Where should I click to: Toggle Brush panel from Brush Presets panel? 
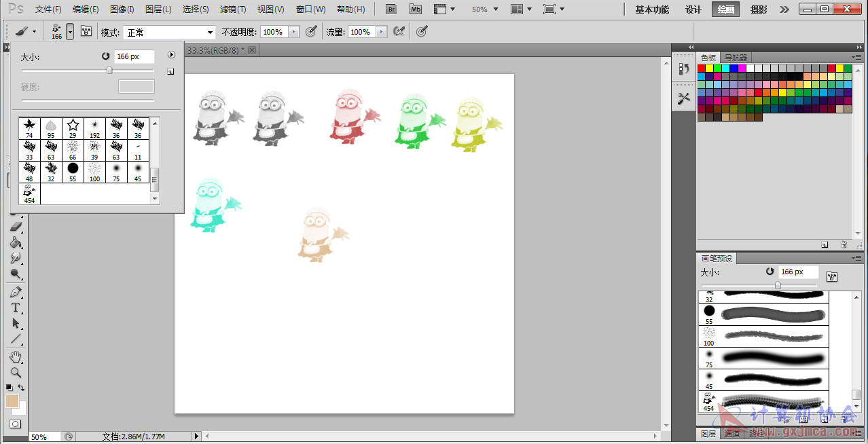(832, 276)
